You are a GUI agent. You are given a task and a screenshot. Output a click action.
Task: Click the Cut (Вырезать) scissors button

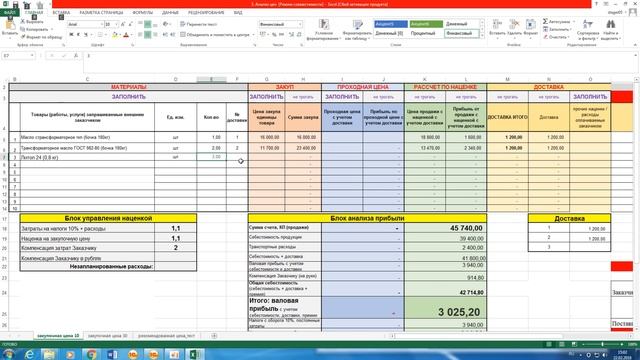tap(32, 22)
